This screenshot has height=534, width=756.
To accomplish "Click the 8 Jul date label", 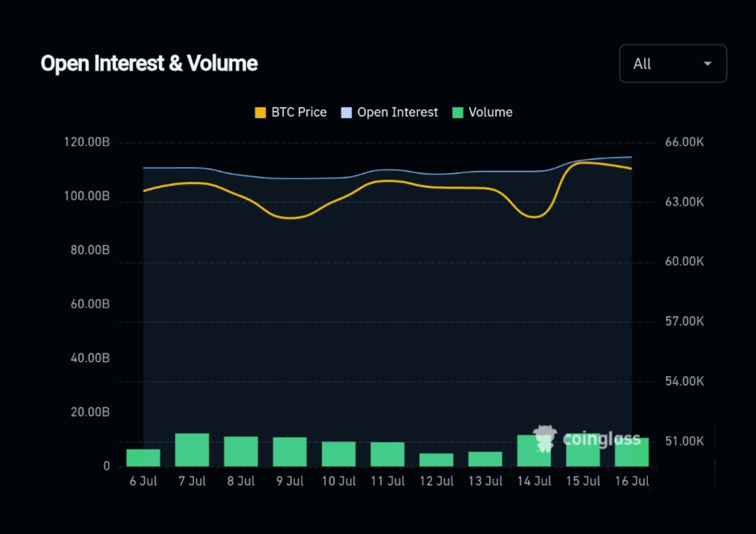I will (x=241, y=481).
